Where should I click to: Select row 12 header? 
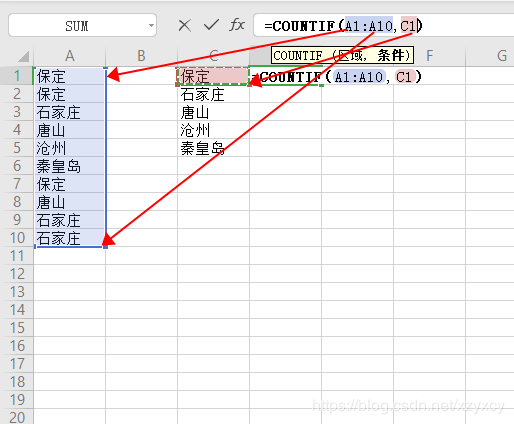click(17, 274)
